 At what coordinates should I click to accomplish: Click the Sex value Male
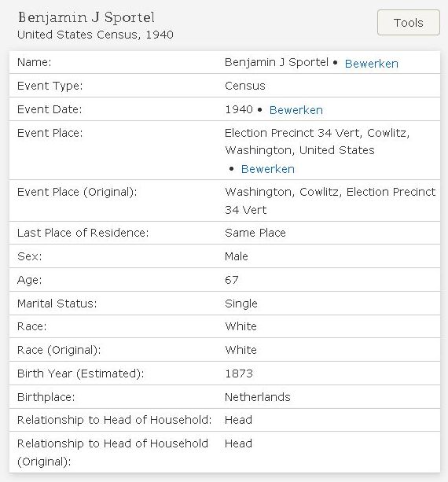click(x=237, y=256)
